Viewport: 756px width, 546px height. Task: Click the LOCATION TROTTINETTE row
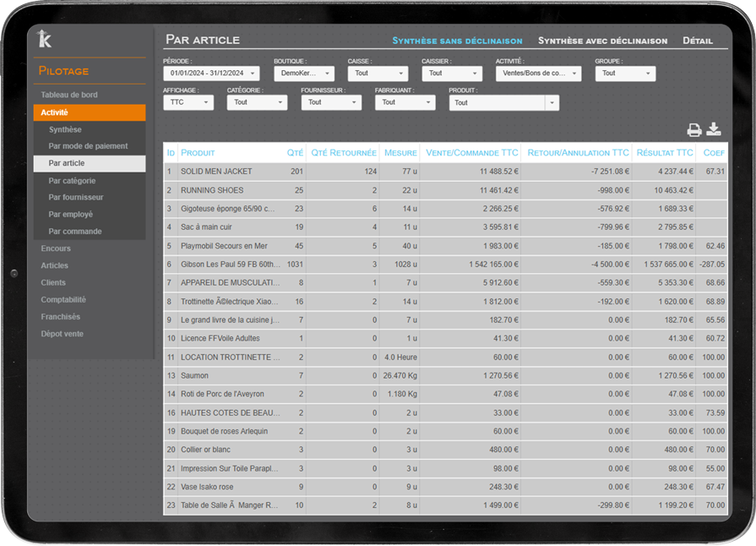point(445,358)
